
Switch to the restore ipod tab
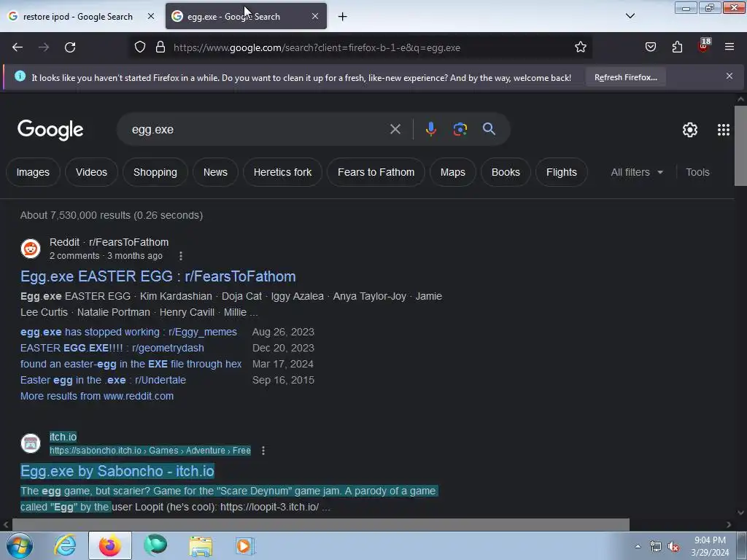[x=78, y=17]
